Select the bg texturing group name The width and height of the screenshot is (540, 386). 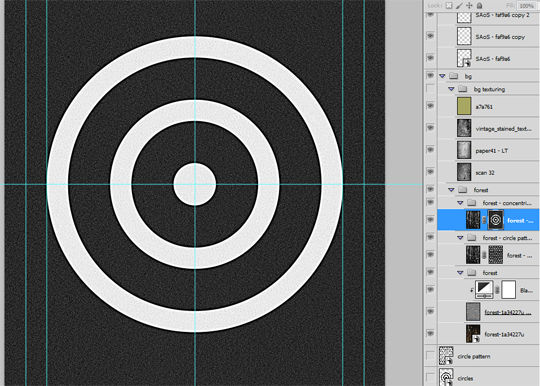489,90
